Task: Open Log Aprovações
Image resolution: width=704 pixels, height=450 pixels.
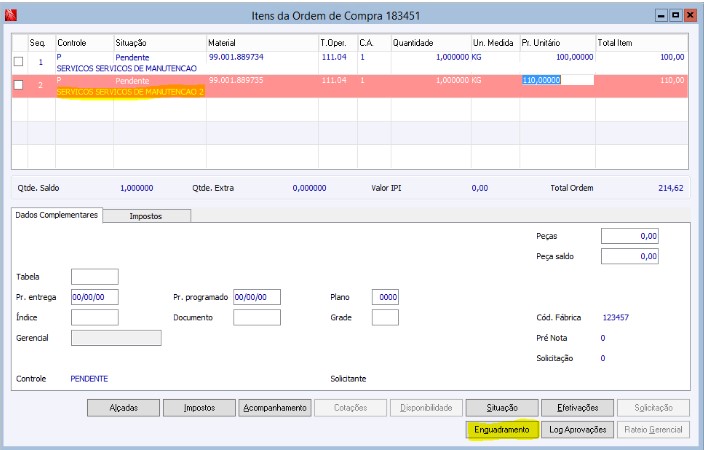Action: pyautogui.click(x=577, y=430)
